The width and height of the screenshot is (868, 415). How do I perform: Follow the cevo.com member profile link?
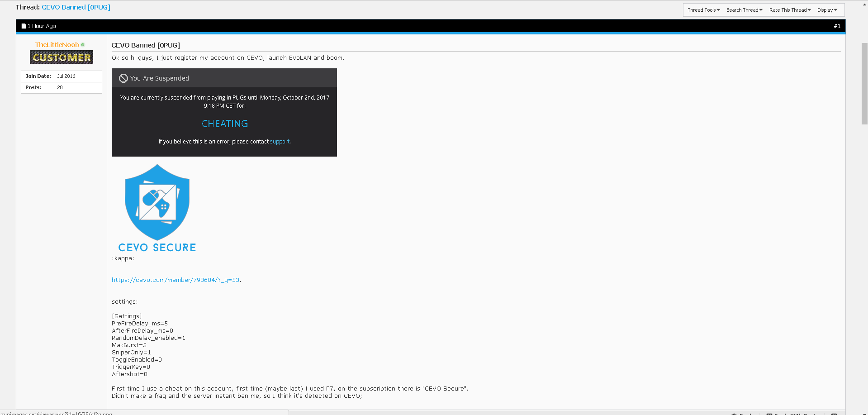175,280
